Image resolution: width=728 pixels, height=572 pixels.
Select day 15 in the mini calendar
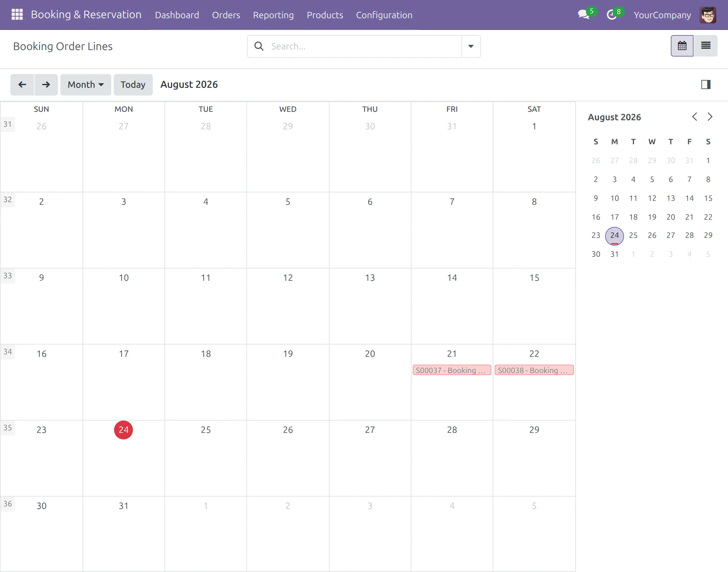pos(708,198)
